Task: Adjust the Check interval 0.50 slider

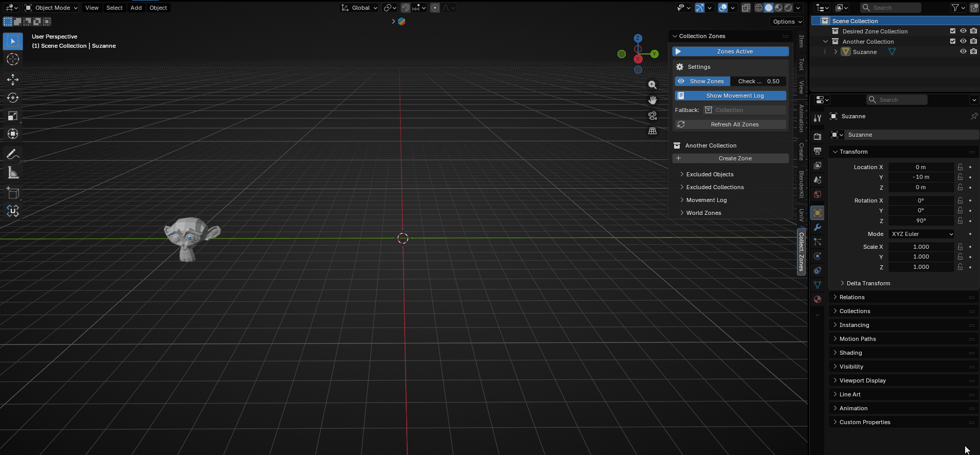Action: click(758, 81)
